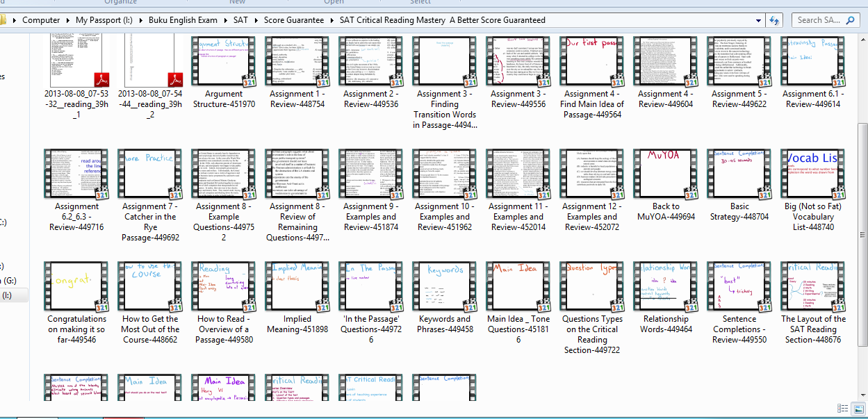Go to My Passport (I:) breadcrumb
This screenshot has width=868, height=419.
104,20
